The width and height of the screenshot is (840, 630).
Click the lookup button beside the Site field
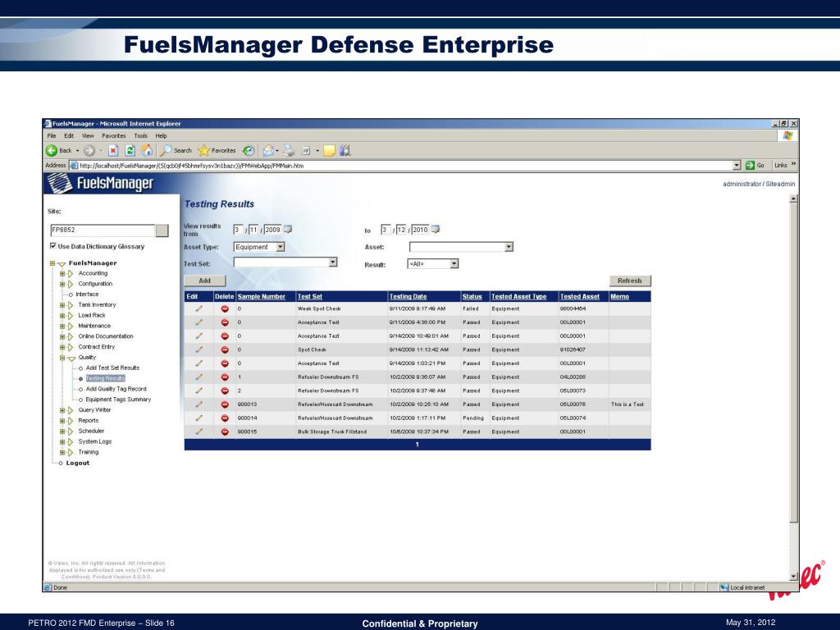162,231
